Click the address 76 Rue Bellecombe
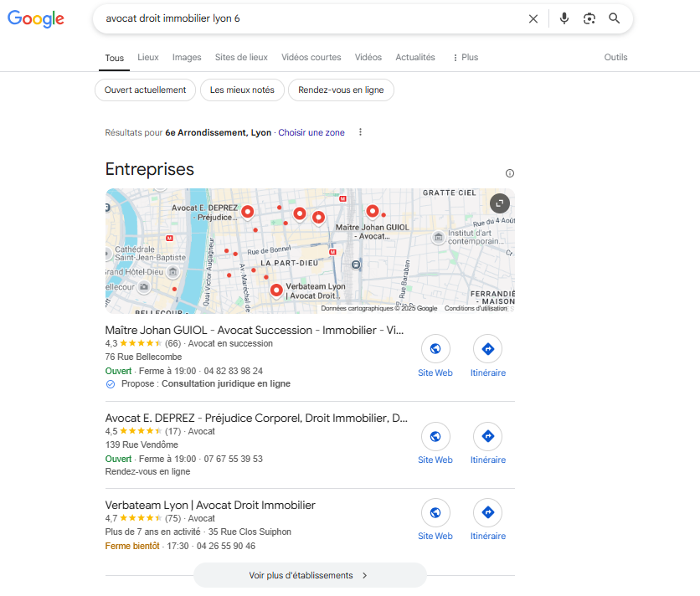Viewport: 700px width, 596px height. 143,357
